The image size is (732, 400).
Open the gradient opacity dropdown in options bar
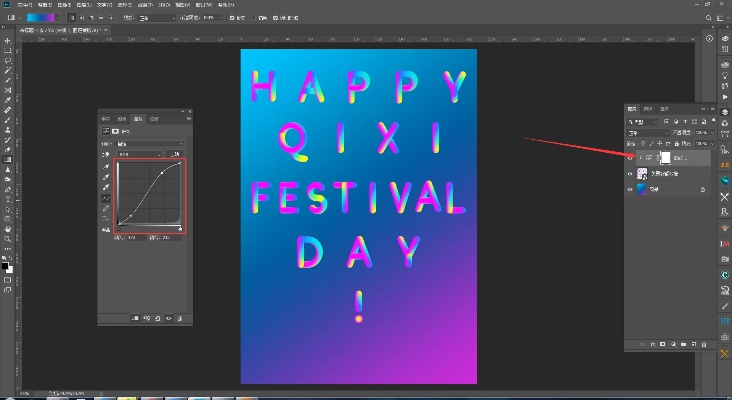[x=219, y=18]
